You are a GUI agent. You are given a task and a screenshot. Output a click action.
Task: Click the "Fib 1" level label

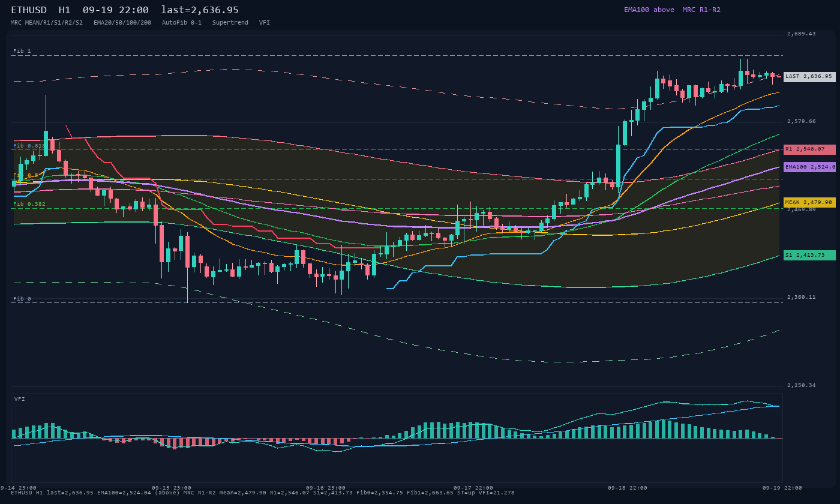[22, 52]
